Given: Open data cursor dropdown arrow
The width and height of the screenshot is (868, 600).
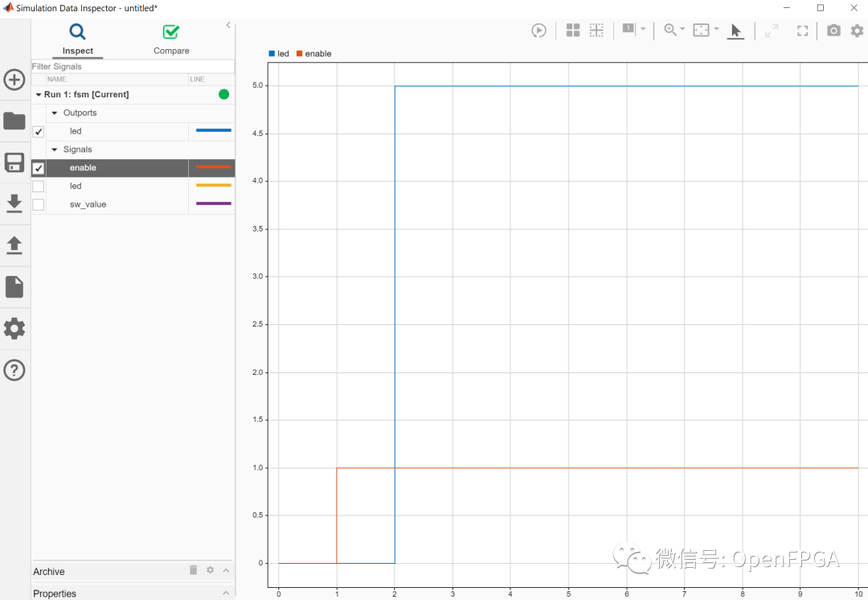Looking at the screenshot, I should point(643,29).
